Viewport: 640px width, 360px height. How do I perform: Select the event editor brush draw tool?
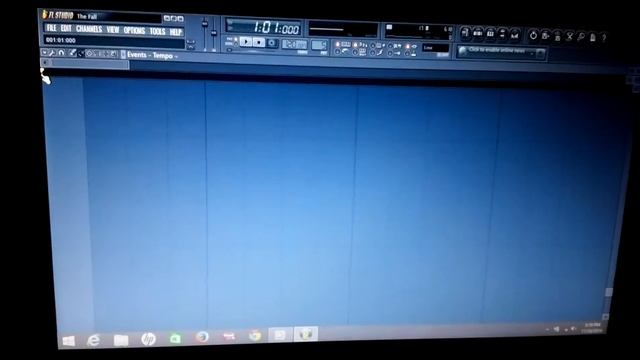click(x=73, y=53)
